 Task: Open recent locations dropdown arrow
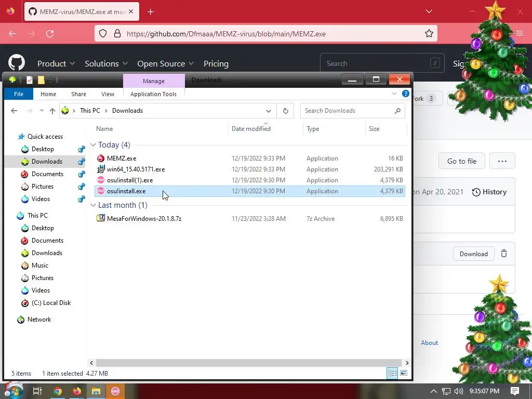tap(42, 111)
